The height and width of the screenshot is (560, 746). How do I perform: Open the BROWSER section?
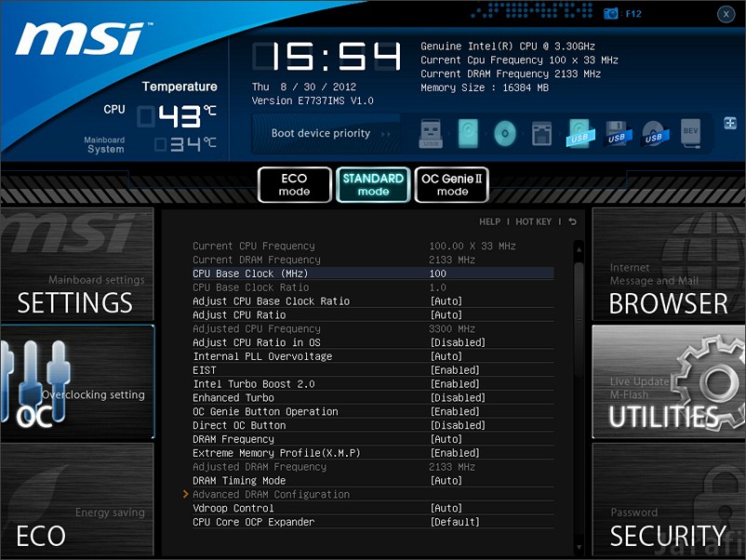(669, 264)
